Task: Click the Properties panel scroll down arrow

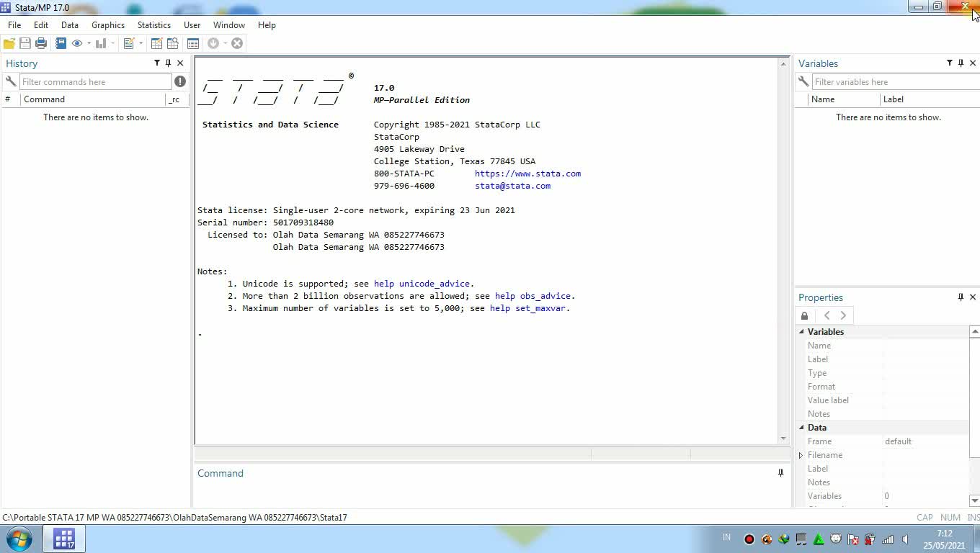Action: 975,500
